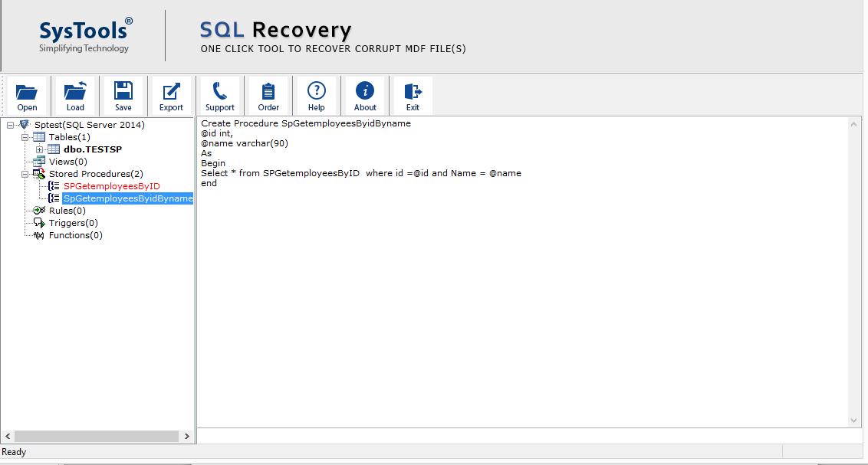Click the script pane scroll down arrow

[x=853, y=421]
